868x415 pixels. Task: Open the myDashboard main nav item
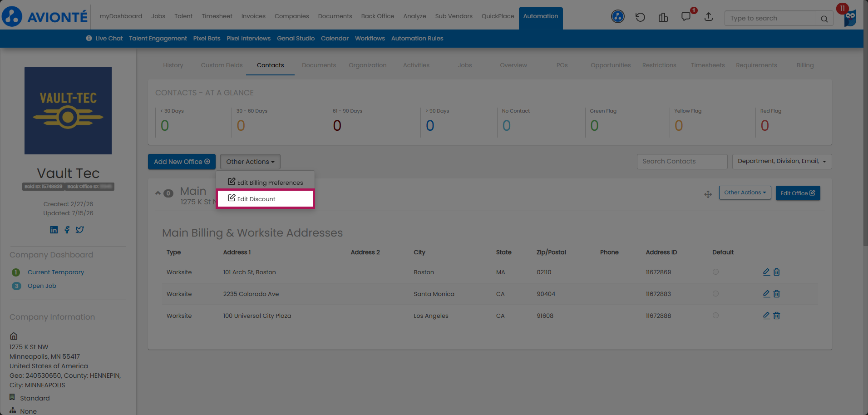click(121, 16)
